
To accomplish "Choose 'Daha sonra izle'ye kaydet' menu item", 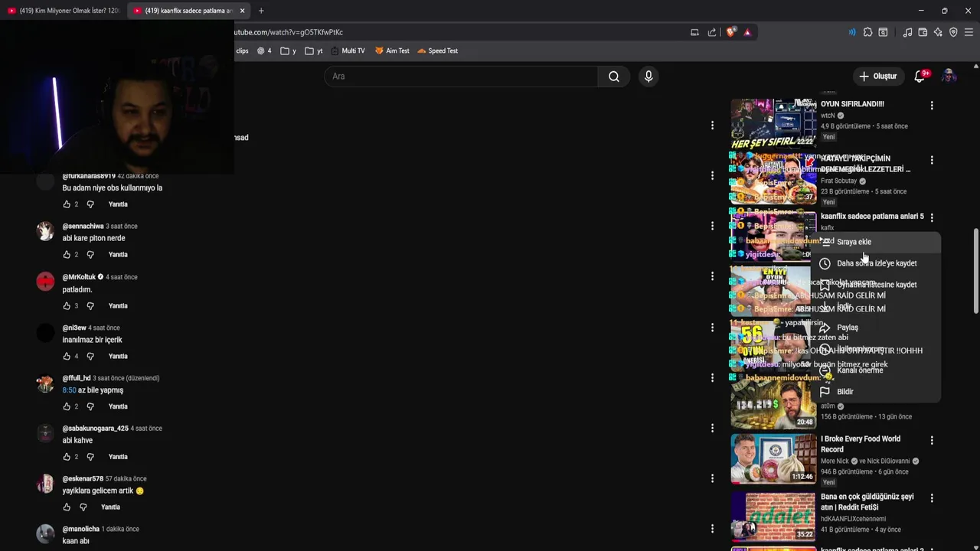I will 877,263.
